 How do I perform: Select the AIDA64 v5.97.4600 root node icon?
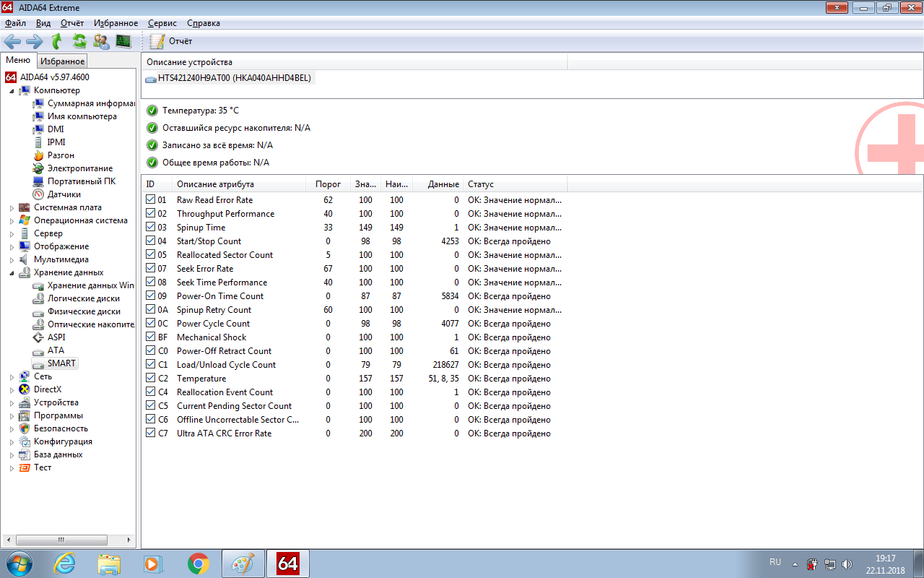click(11, 77)
